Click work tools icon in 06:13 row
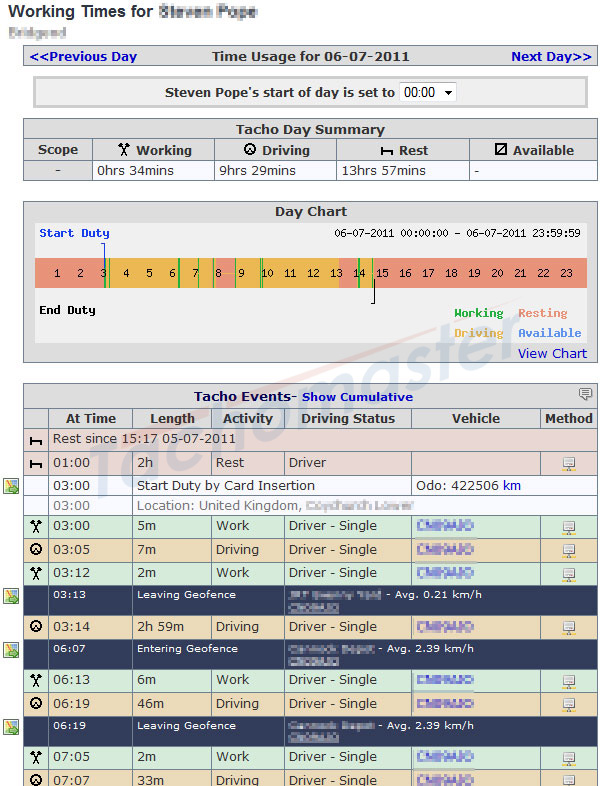The height and width of the screenshot is (786, 606). 36,680
